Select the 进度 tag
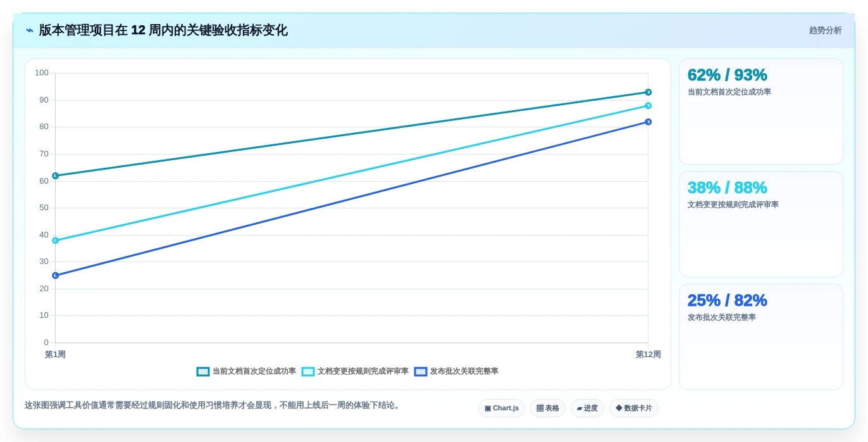This screenshot has height=442, width=868. pyautogui.click(x=587, y=408)
